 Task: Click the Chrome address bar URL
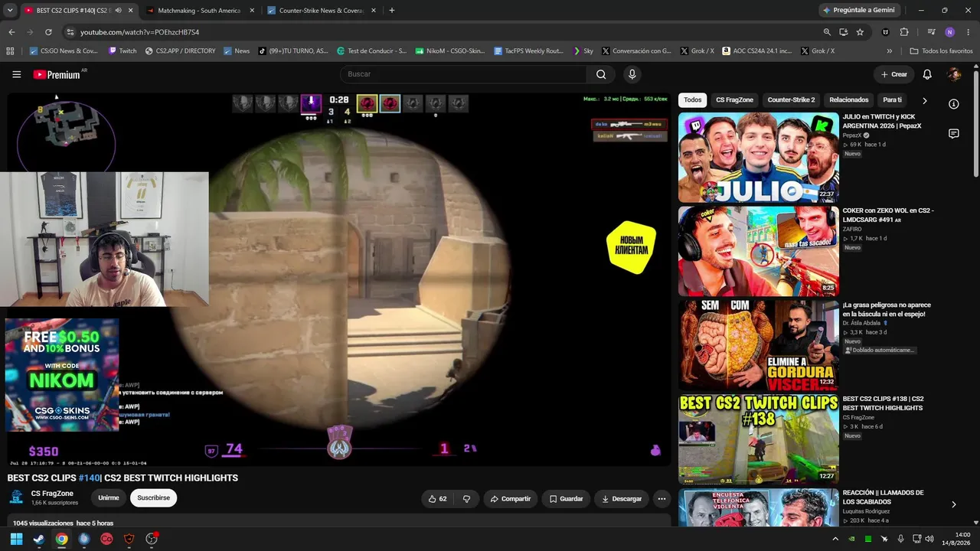[139, 32]
